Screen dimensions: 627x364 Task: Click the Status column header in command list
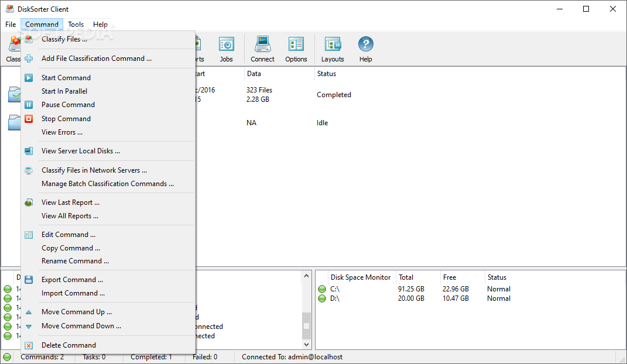(326, 74)
